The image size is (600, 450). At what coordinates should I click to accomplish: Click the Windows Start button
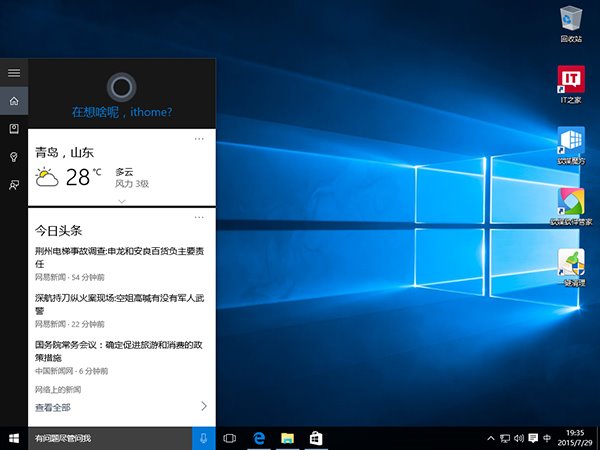14,438
